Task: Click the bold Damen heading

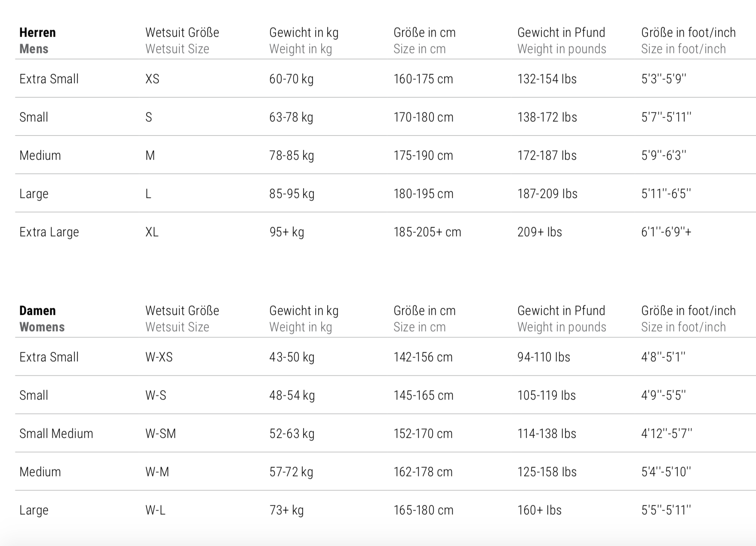Action: pyautogui.click(x=37, y=311)
